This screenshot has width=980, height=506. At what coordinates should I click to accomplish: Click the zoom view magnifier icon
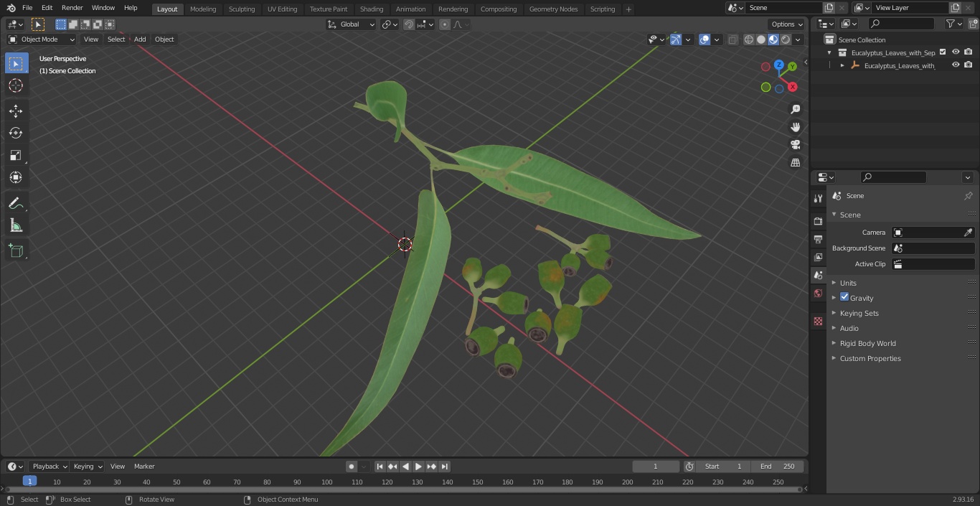pyautogui.click(x=795, y=109)
